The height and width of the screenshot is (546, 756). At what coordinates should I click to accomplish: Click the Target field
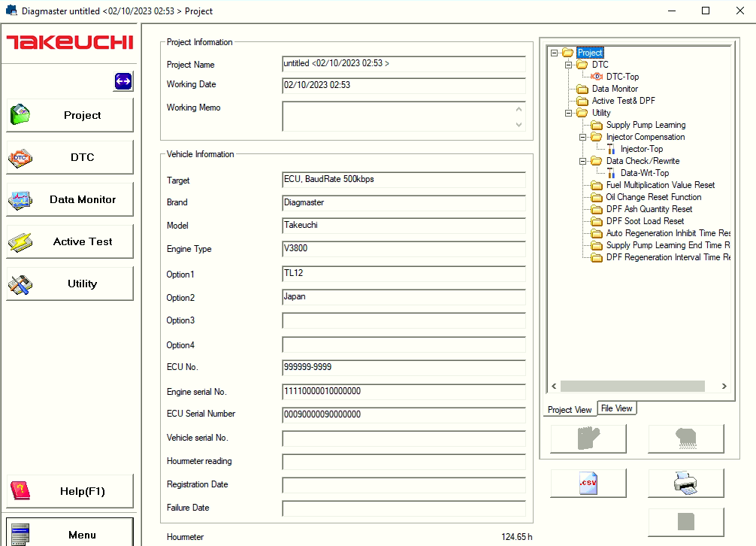pyautogui.click(x=404, y=180)
